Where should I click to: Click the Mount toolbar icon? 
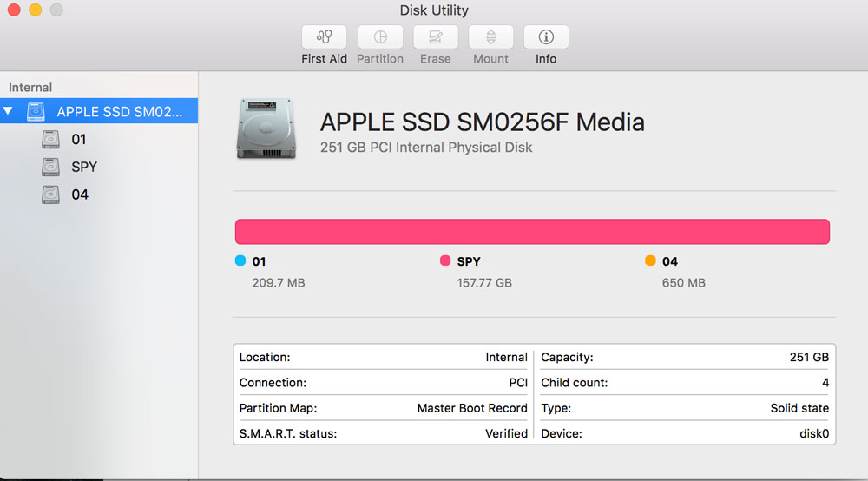tap(490, 37)
